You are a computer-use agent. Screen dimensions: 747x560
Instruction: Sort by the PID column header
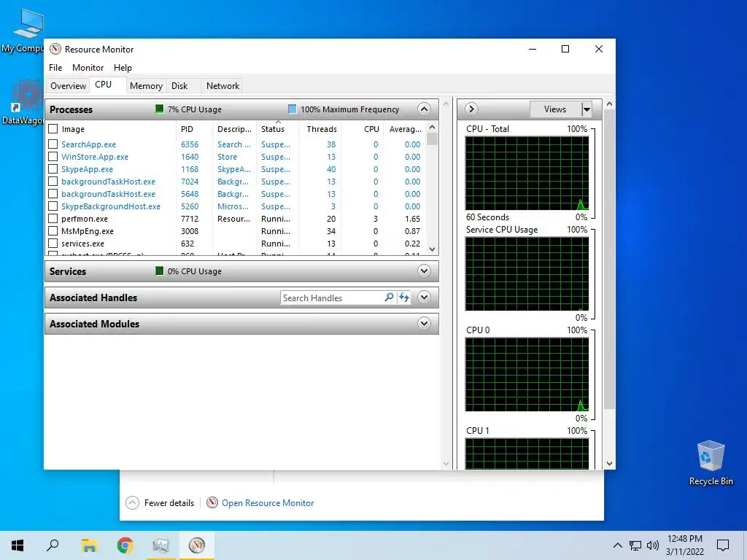pyautogui.click(x=193, y=129)
